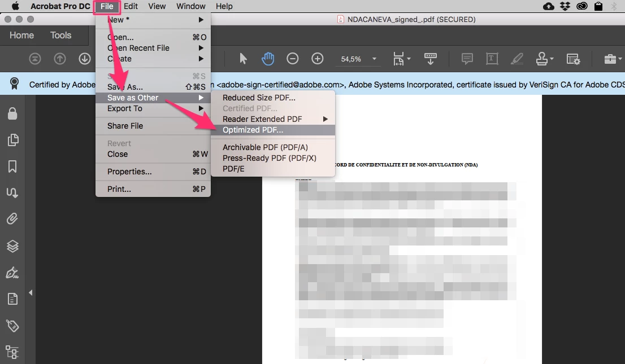Zoom out with the minus button
Screen dimensions: 625x364
(x=293, y=59)
